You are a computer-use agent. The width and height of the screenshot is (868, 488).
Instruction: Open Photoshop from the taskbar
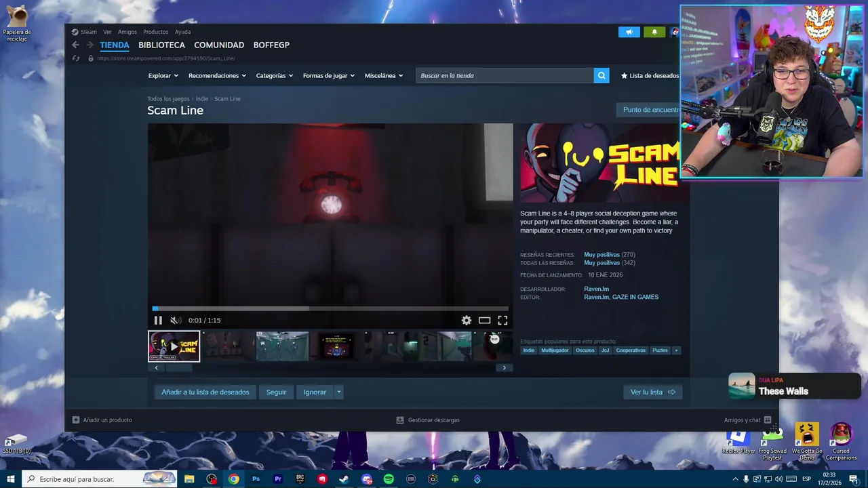click(256, 479)
